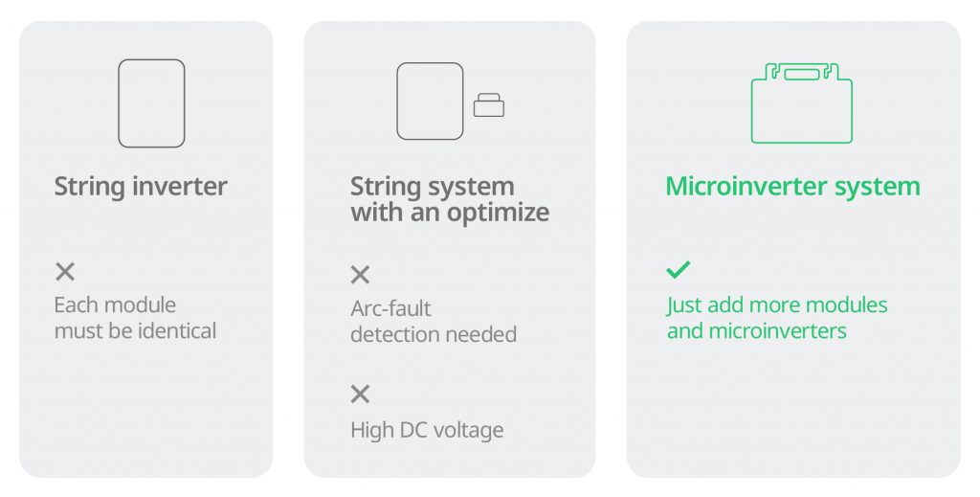Click the String inverter box icon
980x497 pixels.
(x=151, y=103)
